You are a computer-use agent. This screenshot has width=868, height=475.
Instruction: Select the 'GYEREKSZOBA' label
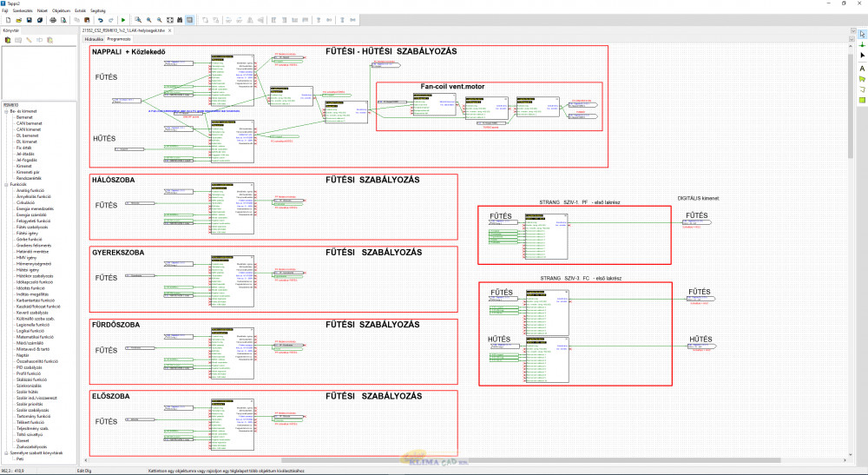pos(118,253)
